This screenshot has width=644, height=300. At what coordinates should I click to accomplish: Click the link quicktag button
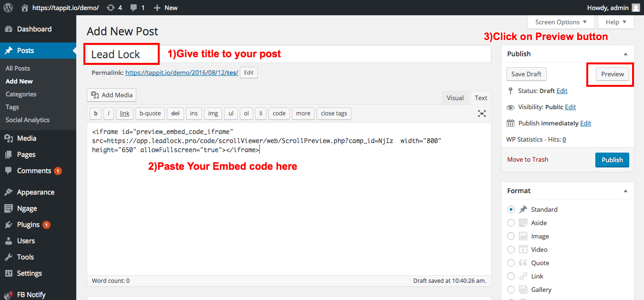(124, 114)
